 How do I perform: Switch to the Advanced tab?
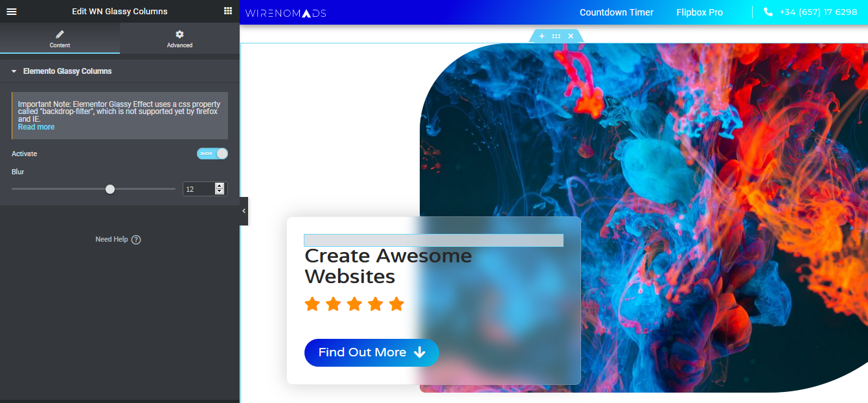(x=179, y=38)
